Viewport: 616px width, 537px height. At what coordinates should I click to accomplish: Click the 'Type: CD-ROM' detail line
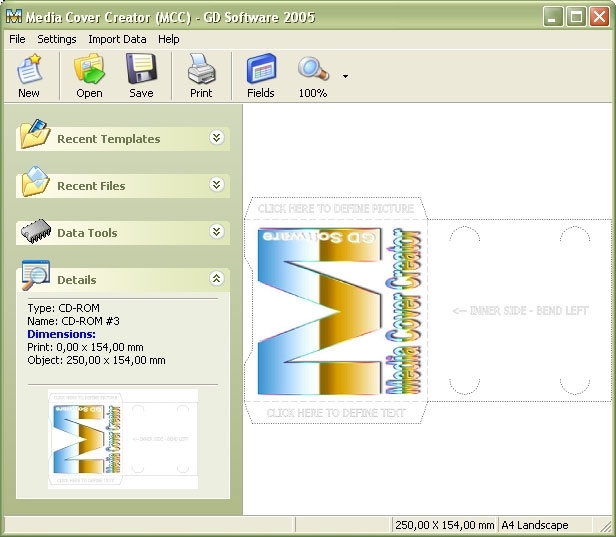pyautogui.click(x=63, y=308)
